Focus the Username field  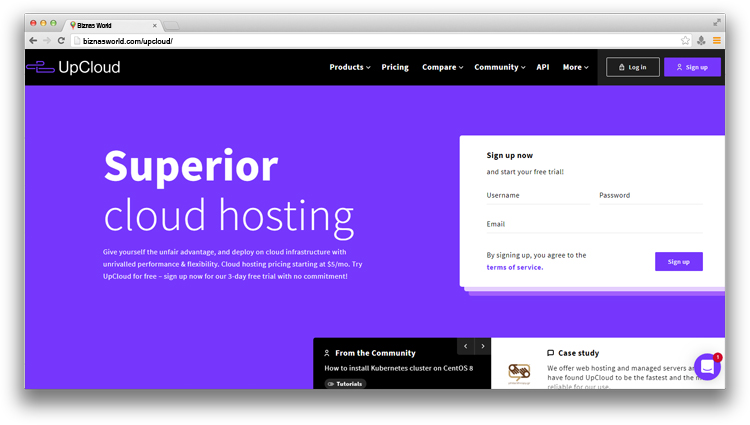pyautogui.click(x=538, y=196)
